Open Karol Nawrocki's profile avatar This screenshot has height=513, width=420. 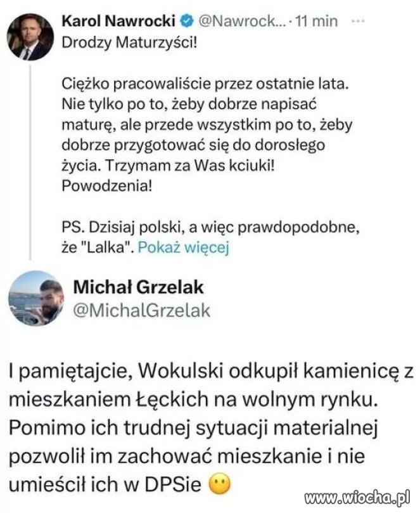(30, 37)
